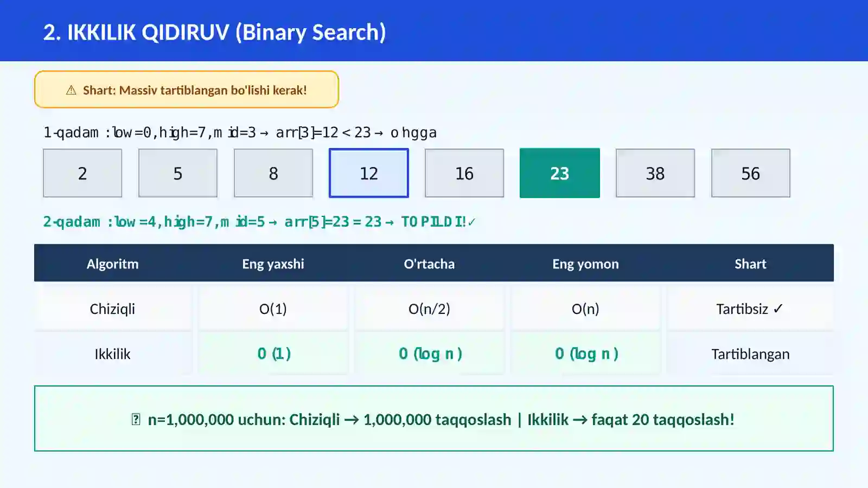Click the 'n=1,000,000 uchun' summary text box
Image resolution: width=868 pixels, height=488 pixels.
[434, 419]
